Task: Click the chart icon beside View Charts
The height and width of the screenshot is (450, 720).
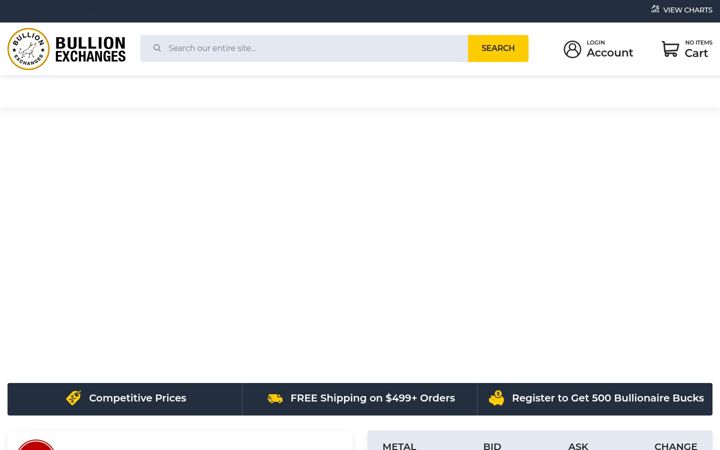Action: [655, 9]
